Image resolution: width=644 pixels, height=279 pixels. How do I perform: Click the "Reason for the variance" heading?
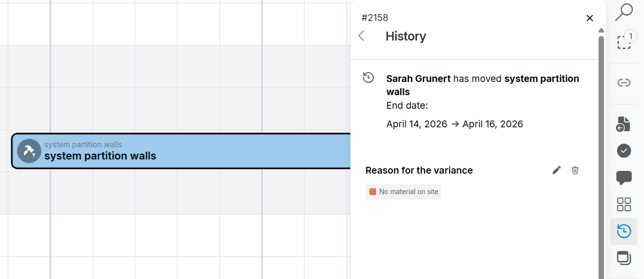tap(419, 170)
